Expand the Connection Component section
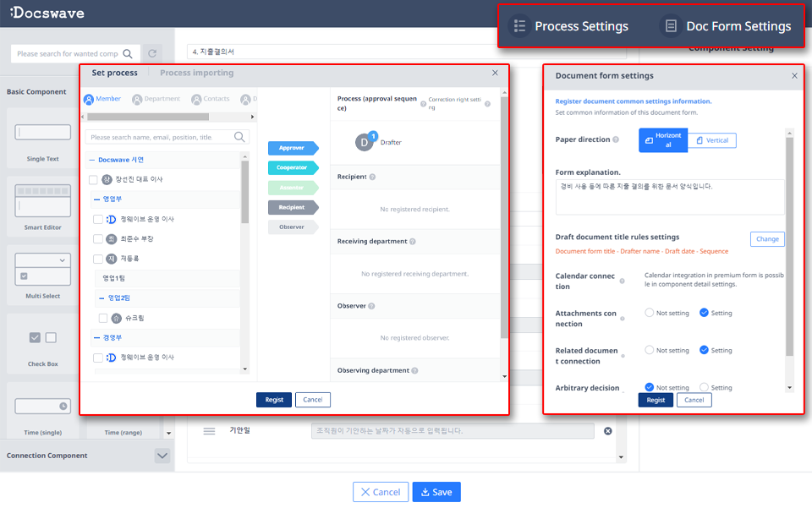 (162, 456)
